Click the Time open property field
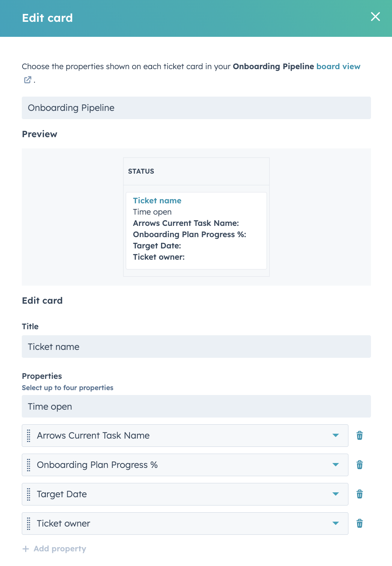 click(196, 406)
